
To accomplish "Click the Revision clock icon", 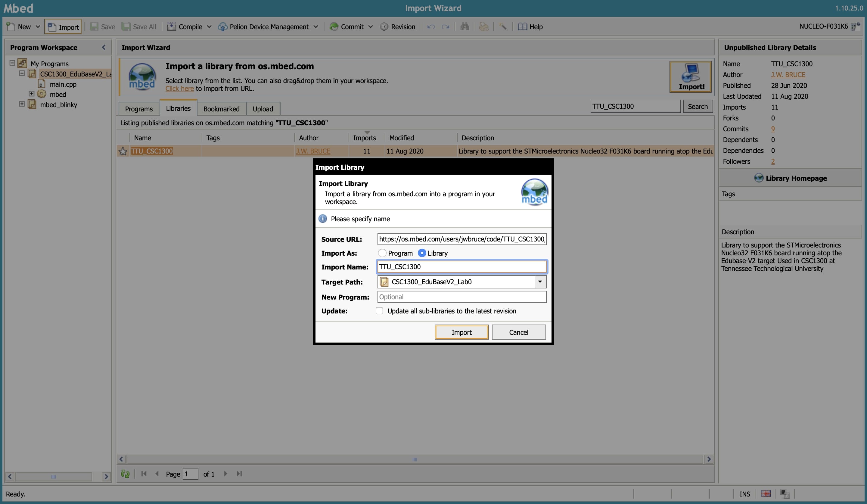I will pyautogui.click(x=384, y=26).
